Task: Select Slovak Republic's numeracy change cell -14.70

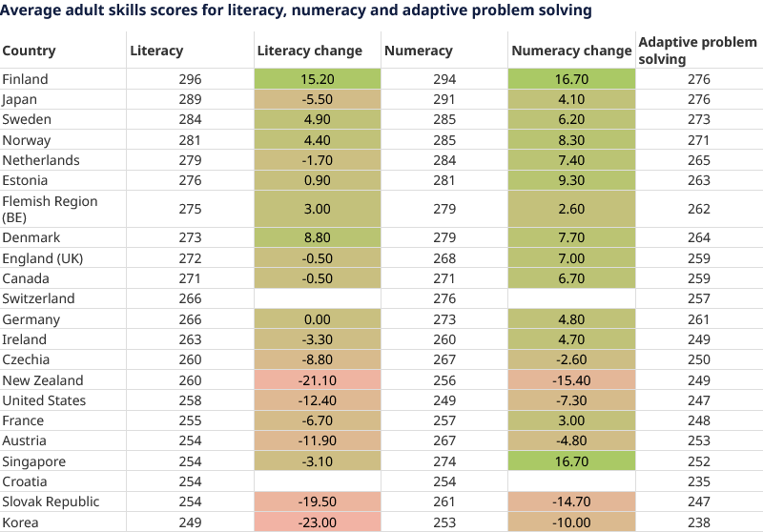Action: tap(570, 502)
